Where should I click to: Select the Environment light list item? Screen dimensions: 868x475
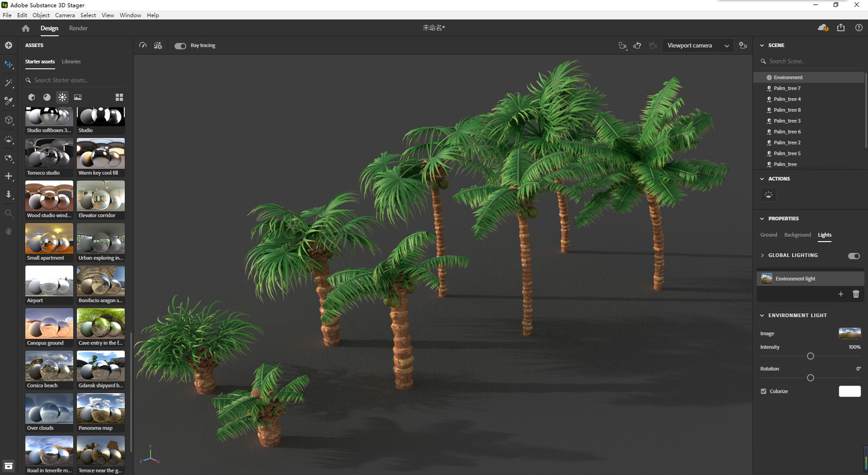click(810, 278)
